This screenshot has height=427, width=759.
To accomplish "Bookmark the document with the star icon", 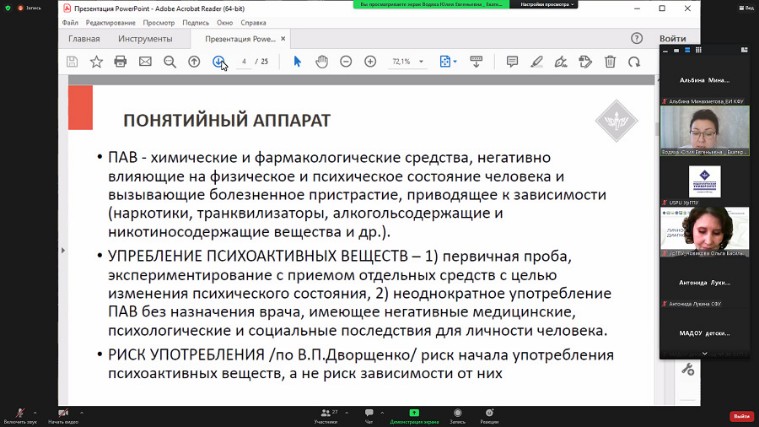I will [96, 62].
